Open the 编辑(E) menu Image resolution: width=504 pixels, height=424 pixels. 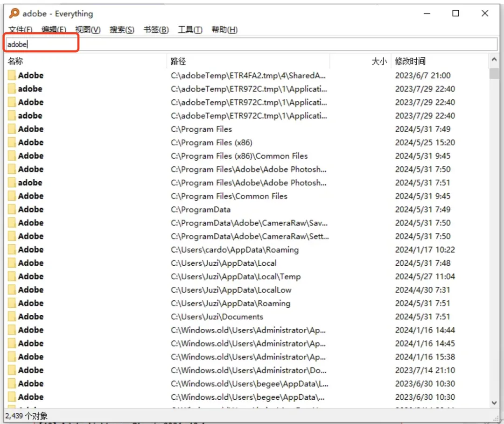click(x=54, y=30)
